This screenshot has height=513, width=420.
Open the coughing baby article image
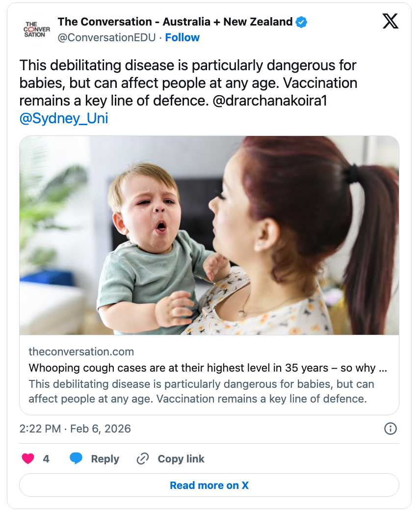pyautogui.click(x=209, y=235)
